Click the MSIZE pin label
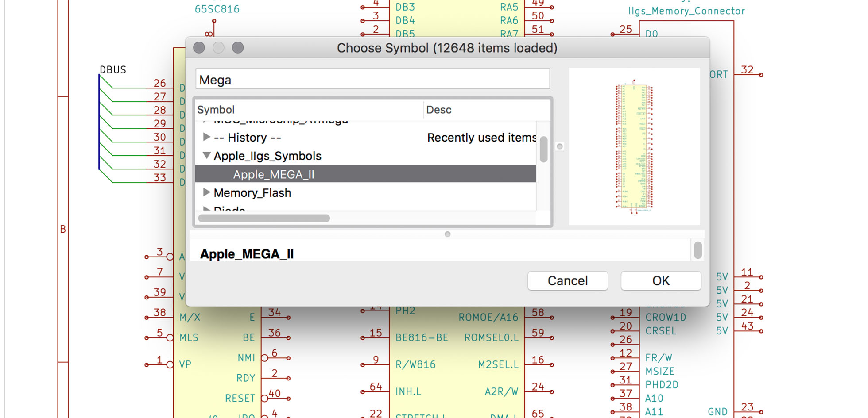Viewport: 868px width, 418px height. pos(660,371)
